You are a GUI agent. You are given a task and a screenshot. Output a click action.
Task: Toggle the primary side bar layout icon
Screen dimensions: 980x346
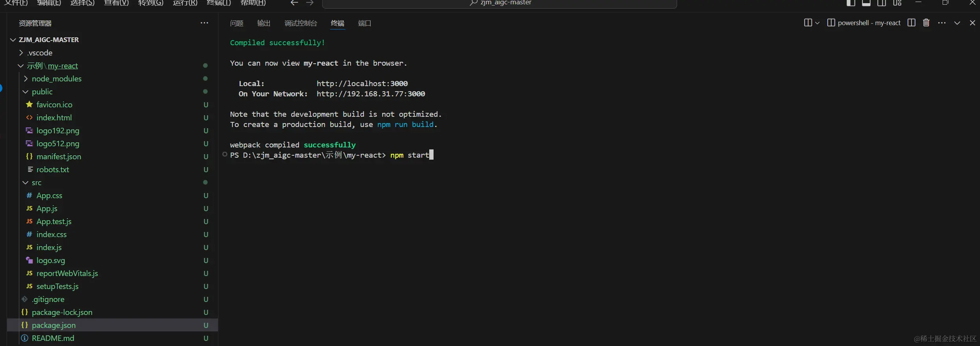(851, 3)
